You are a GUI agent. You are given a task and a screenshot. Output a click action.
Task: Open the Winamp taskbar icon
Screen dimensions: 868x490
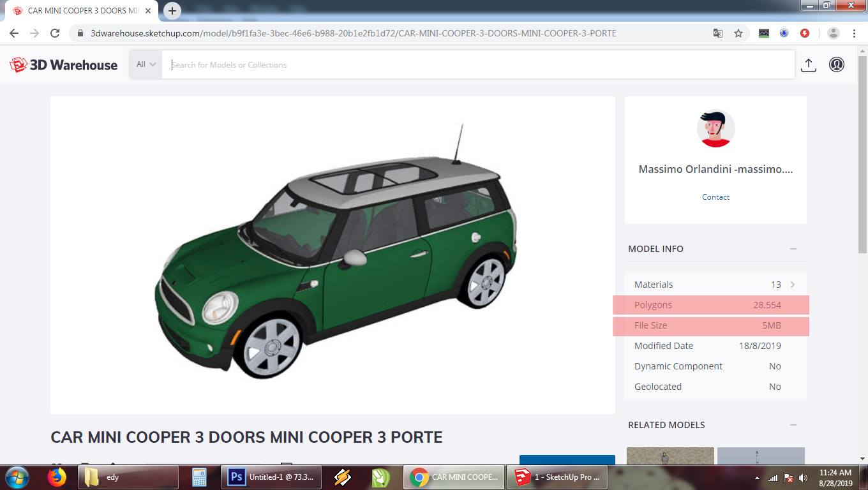pos(343,477)
